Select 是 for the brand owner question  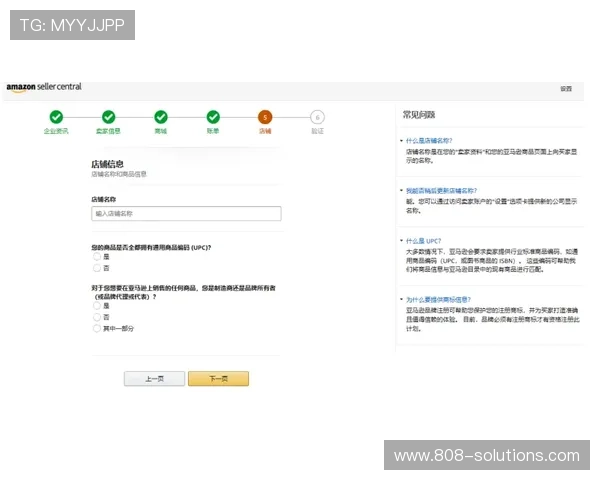[97, 306]
